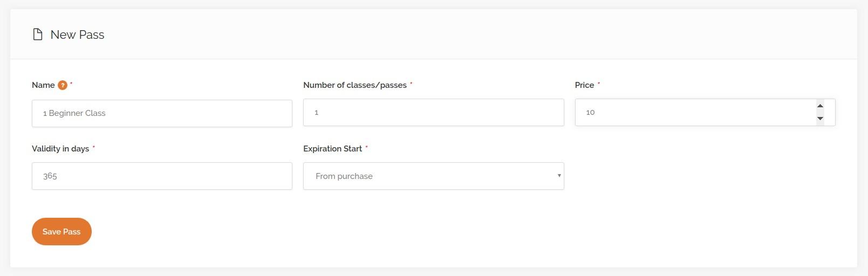Screen dimensions: 868x276
Task: Click the required asterisk after Expiration Start
Action: 367,147
